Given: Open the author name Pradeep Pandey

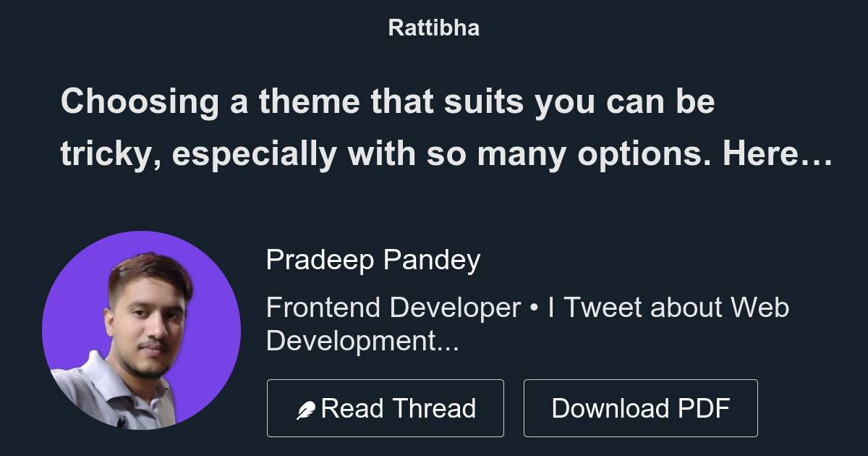Looking at the screenshot, I should 373,258.
